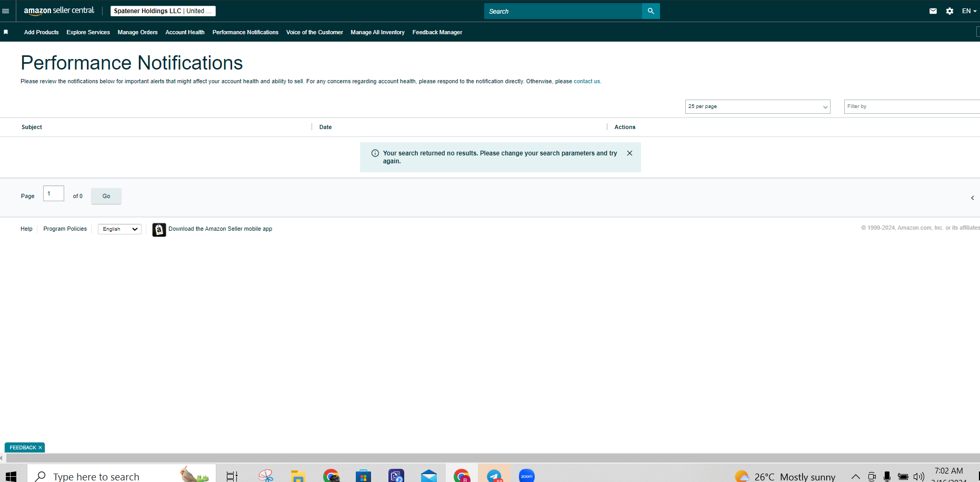Click the Subject column header
Image resolution: width=980 pixels, height=482 pixels.
[x=32, y=127]
